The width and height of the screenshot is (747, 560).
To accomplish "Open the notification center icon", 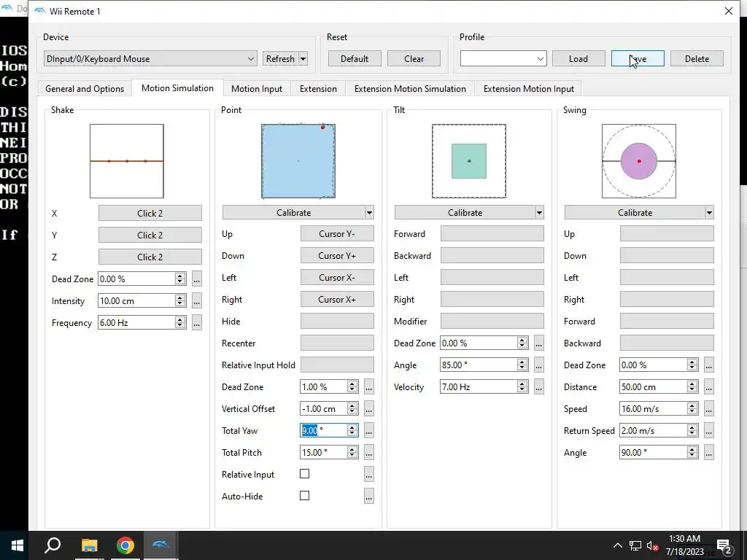I will click(724, 546).
